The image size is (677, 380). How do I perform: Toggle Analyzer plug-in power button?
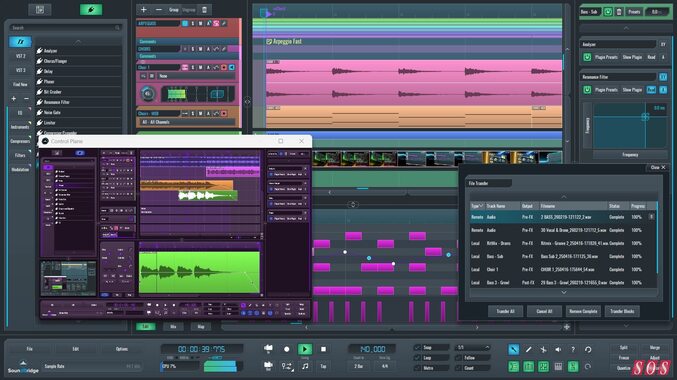587,57
